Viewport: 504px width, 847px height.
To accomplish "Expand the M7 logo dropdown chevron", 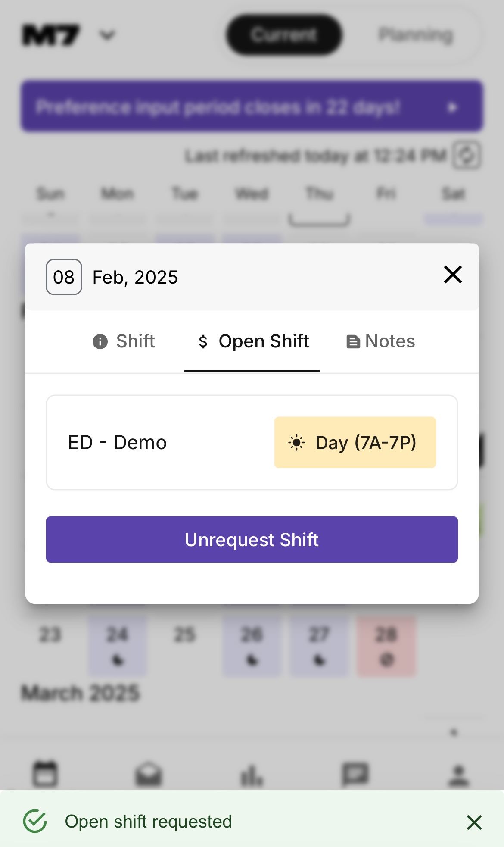I will 107,35.
